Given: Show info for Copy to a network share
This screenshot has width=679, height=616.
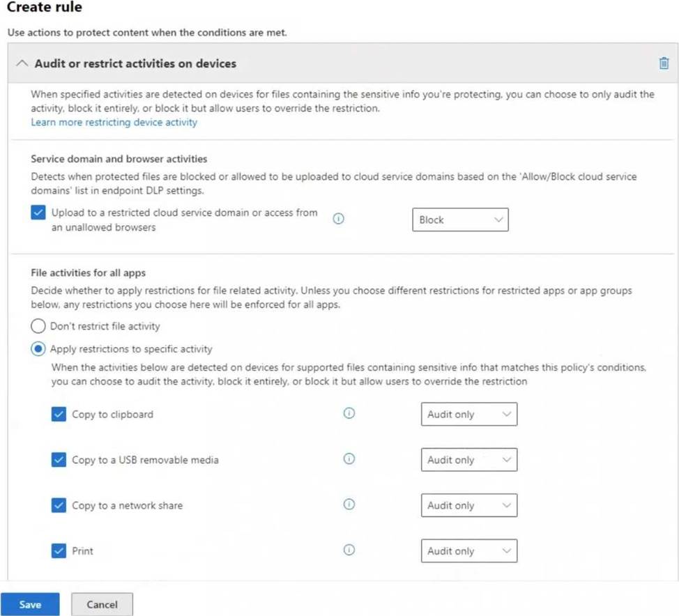Looking at the screenshot, I should pos(349,505).
